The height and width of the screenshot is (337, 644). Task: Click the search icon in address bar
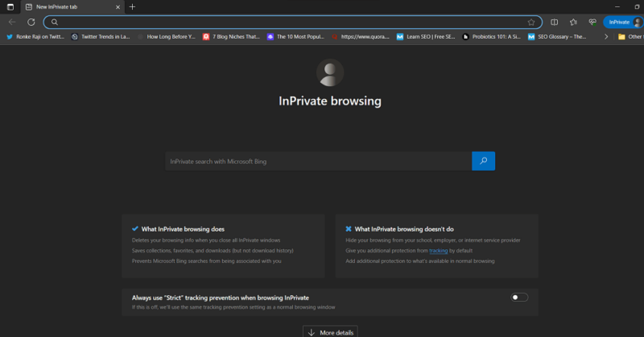[54, 23]
